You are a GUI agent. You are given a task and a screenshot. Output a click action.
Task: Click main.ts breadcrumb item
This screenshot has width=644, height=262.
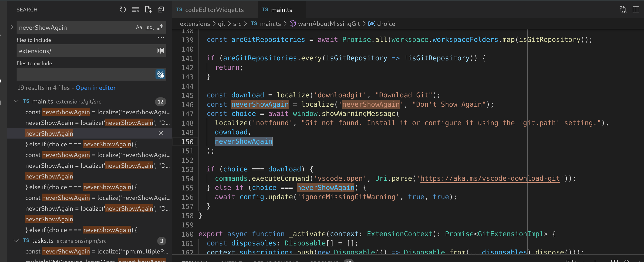(x=270, y=24)
